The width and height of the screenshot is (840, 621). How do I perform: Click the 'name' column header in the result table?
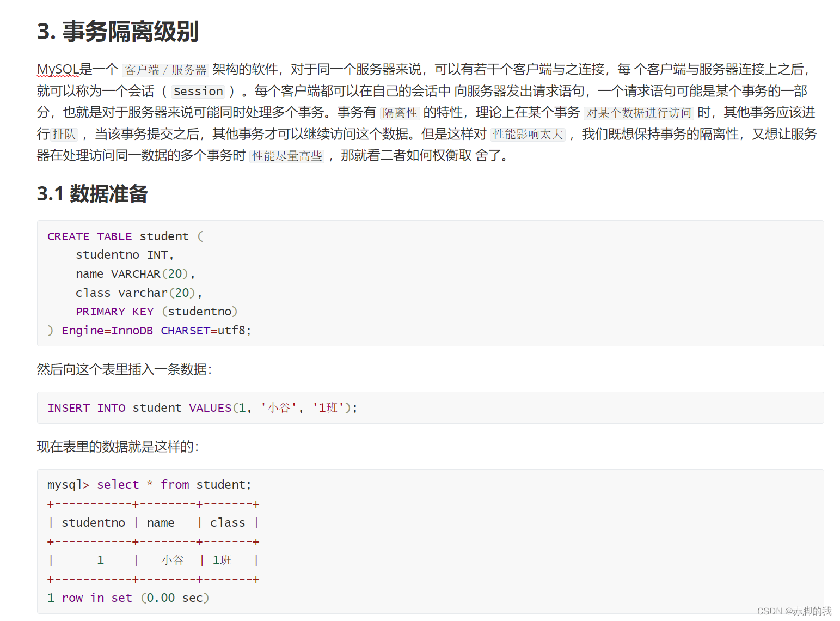point(161,523)
